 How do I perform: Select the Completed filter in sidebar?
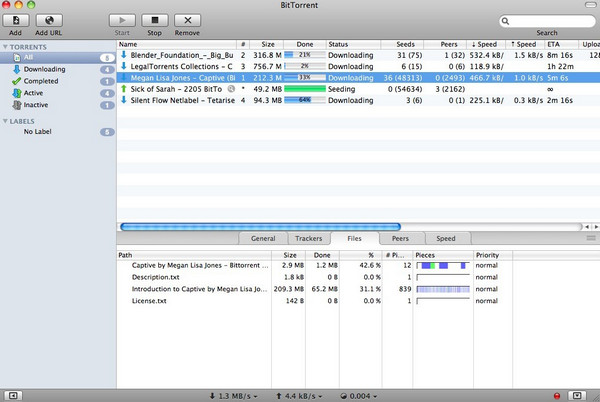click(40, 81)
